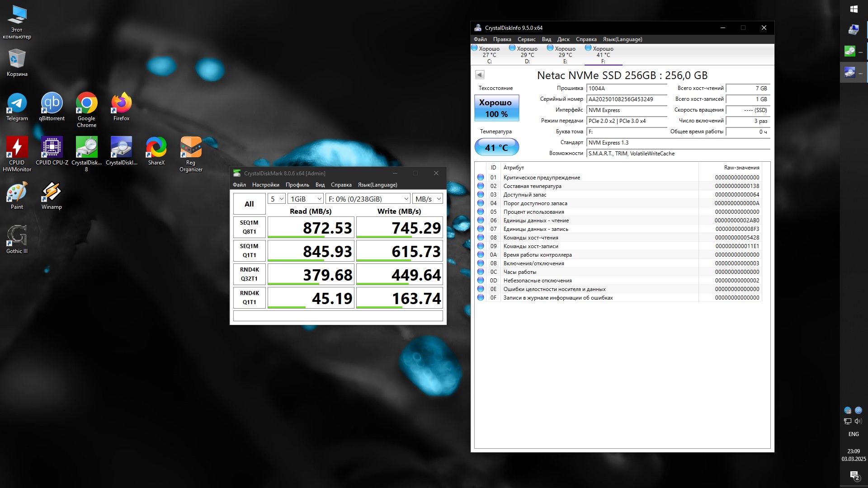Open CPUID HWMonitor icon
The height and width of the screenshot is (488, 868).
[x=17, y=154]
